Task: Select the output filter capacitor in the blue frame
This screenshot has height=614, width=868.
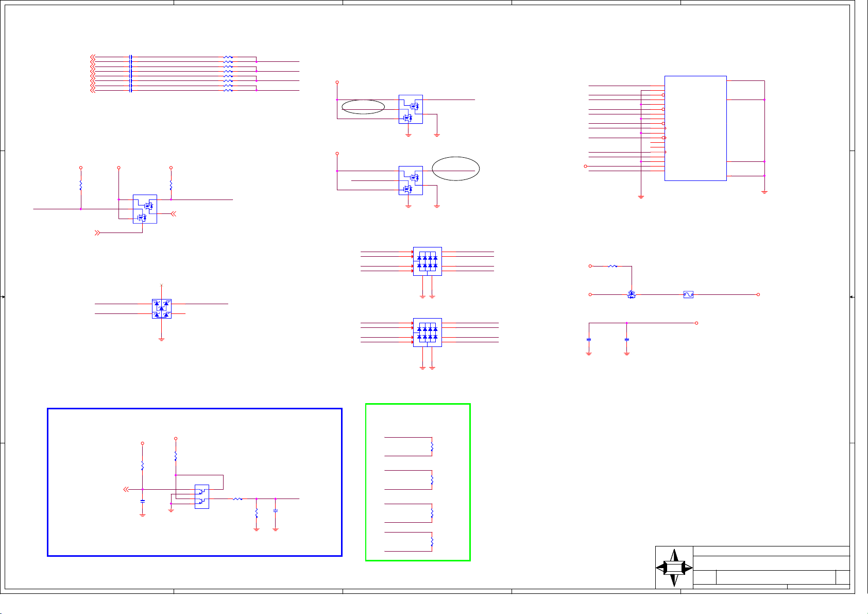Action: point(276,510)
